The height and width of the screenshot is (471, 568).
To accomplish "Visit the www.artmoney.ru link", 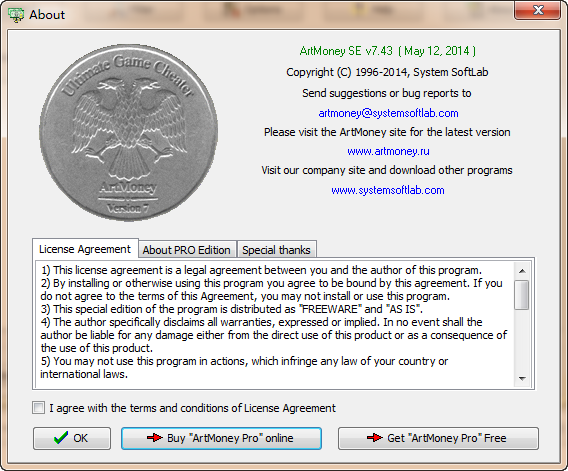I will pyautogui.click(x=388, y=151).
